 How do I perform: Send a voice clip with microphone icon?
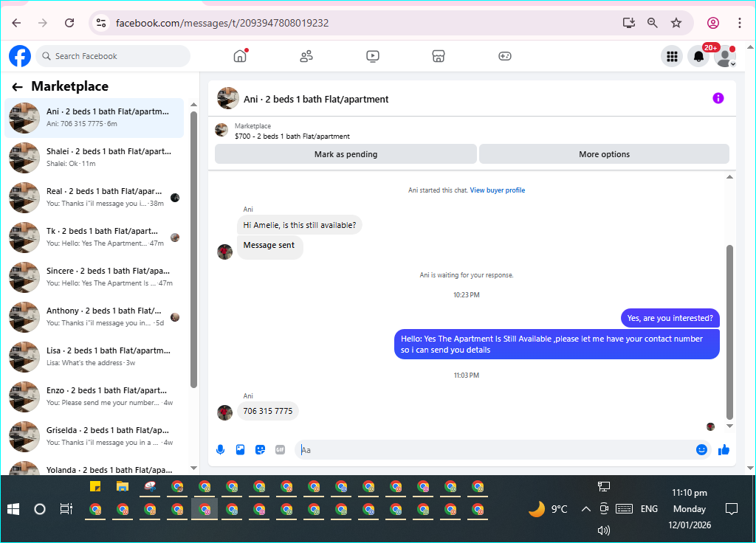(x=220, y=449)
